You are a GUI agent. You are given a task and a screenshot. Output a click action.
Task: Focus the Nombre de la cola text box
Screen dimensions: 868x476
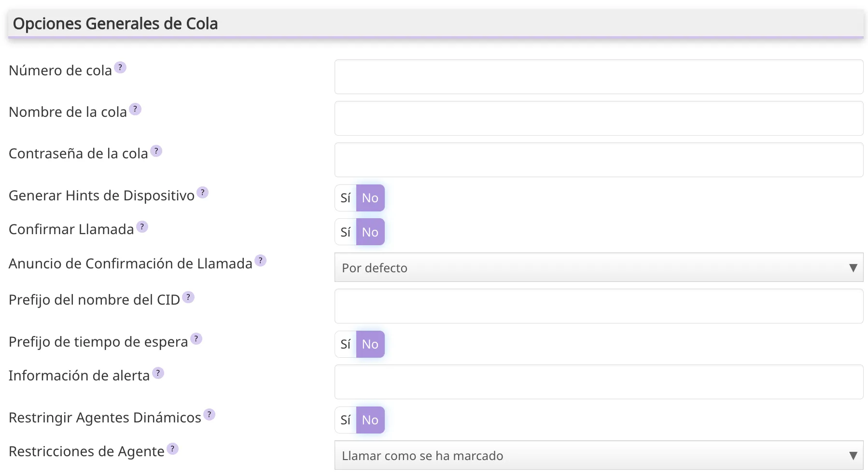[599, 118]
